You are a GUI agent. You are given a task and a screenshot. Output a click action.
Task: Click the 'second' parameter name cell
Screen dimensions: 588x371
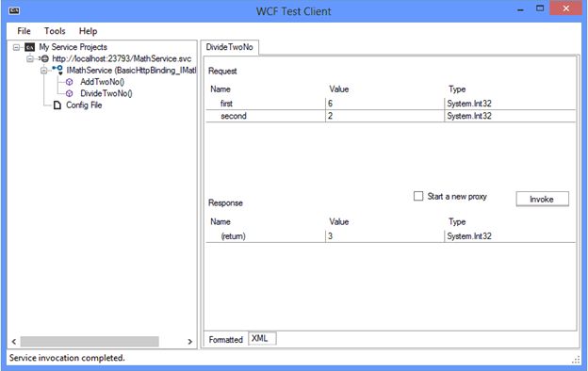click(266, 116)
